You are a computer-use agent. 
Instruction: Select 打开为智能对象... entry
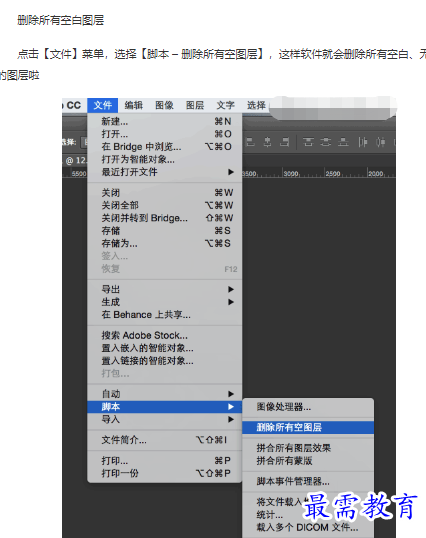(165, 160)
